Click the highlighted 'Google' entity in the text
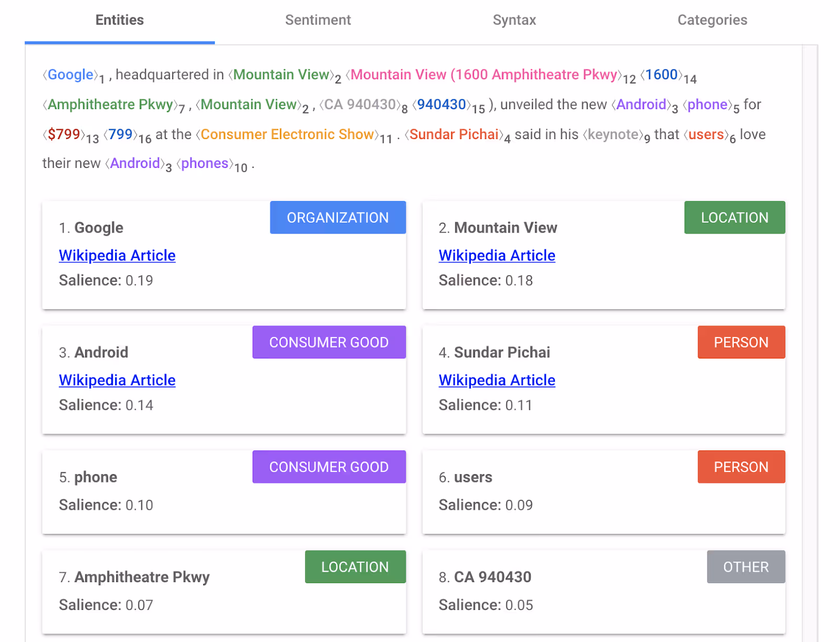840x642 pixels. pos(70,75)
